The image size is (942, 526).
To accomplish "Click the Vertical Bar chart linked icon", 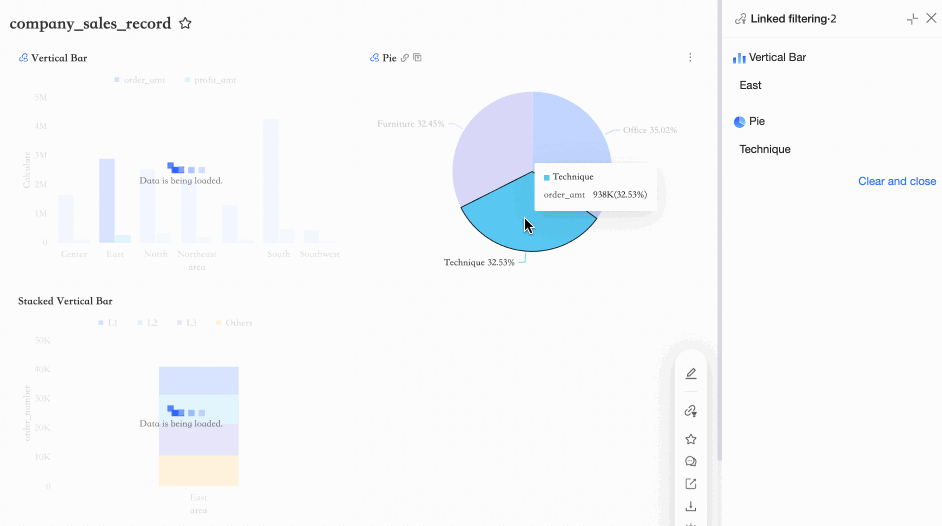I will [x=23, y=58].
